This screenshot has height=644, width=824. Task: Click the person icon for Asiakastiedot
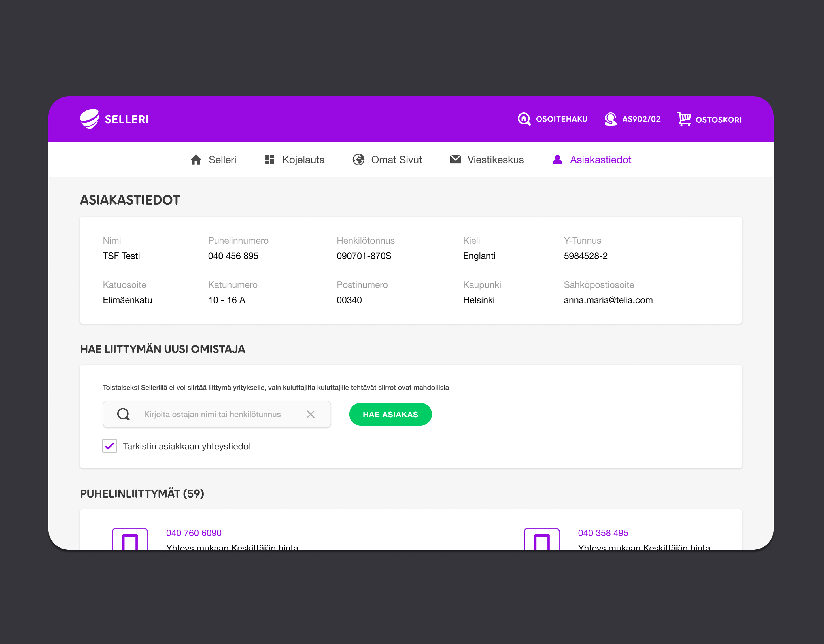(x=557, y=160)
